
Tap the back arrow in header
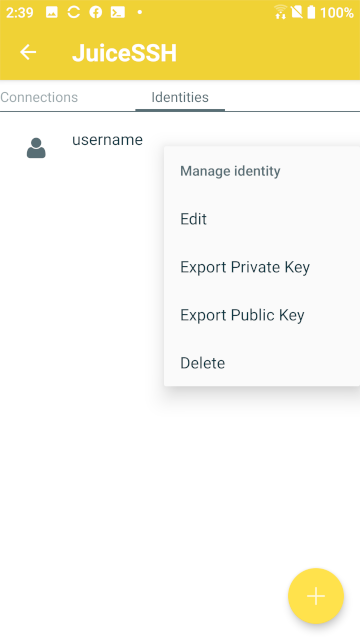(x=28, y=52)
